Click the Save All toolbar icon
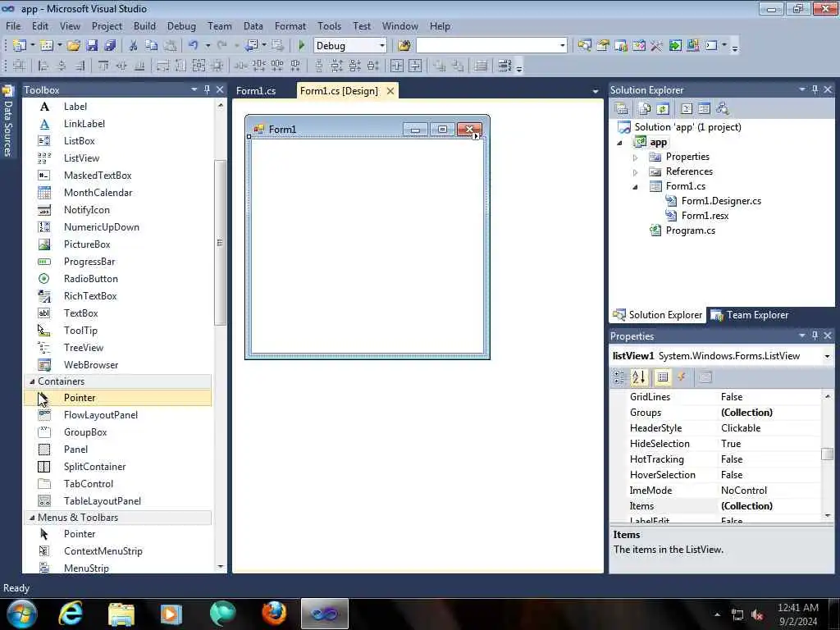The width and height of the screenshot is (840, 630). [x=110, y=46]
